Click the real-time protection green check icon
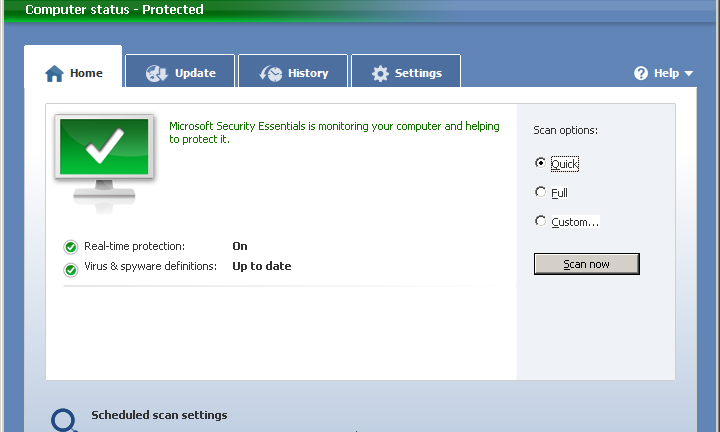 (x=71, y=247)
